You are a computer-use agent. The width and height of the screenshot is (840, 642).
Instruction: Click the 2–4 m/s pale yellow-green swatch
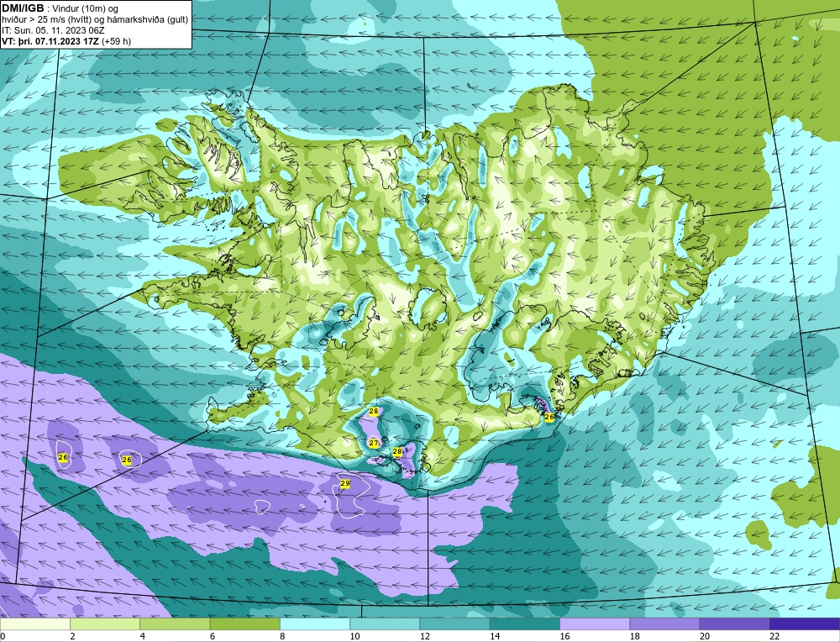click(105, 624)
